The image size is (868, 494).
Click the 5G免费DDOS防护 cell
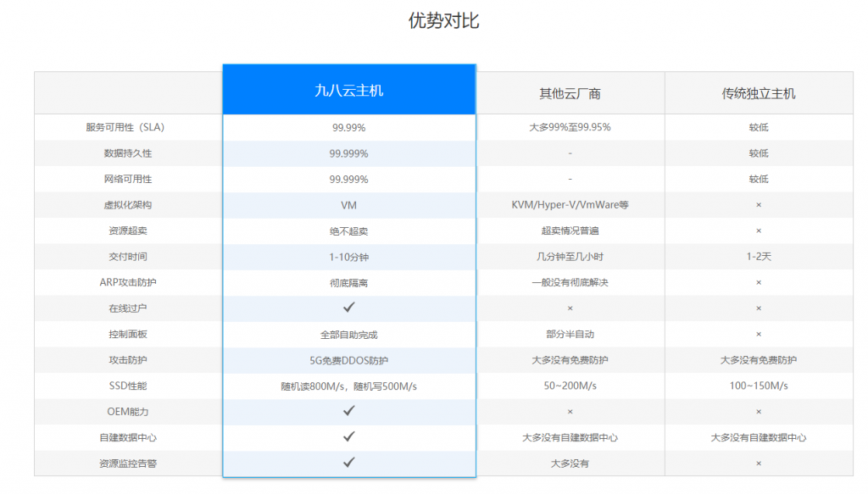[348, 361]
